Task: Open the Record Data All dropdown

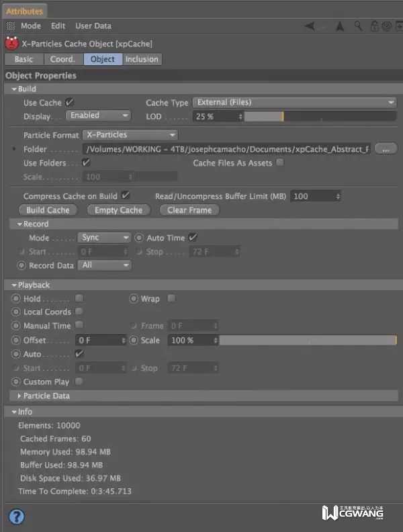Action: (104, 265)
